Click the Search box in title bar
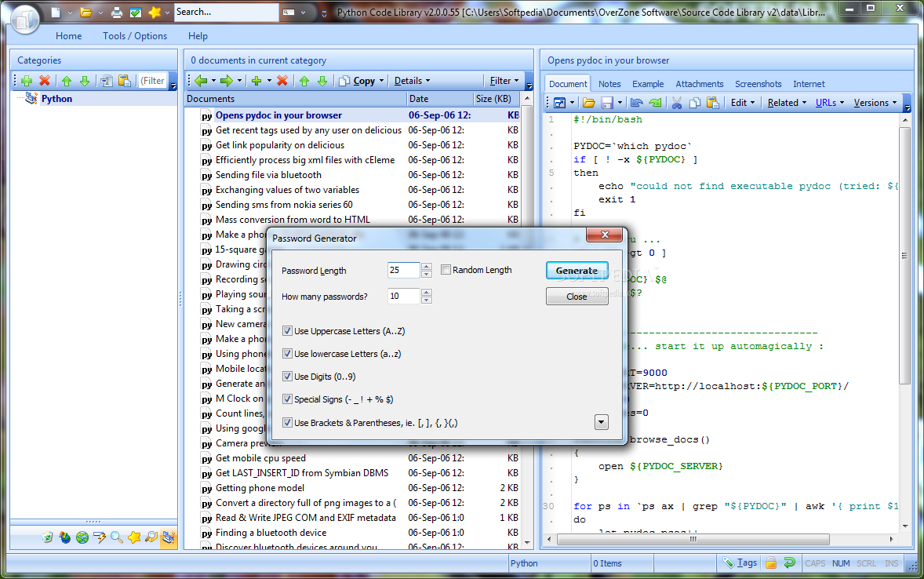The width and height of the screenshot is (924, 579). click(x=226, y=13)
